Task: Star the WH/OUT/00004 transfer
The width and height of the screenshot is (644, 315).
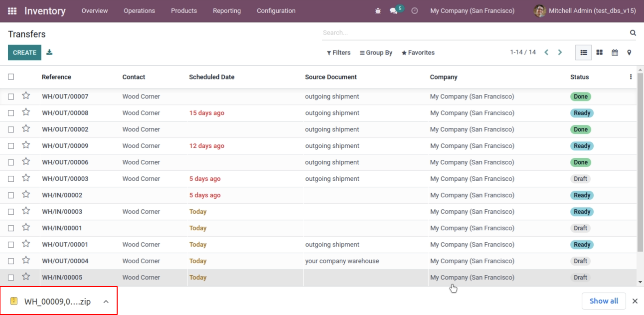Action: [26, 261]
